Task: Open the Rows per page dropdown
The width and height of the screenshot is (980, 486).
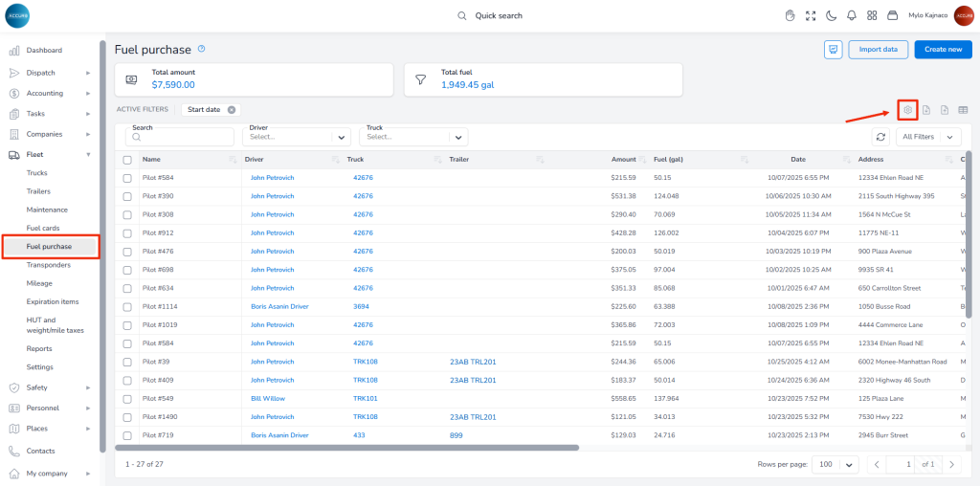Action: (836, 464)
